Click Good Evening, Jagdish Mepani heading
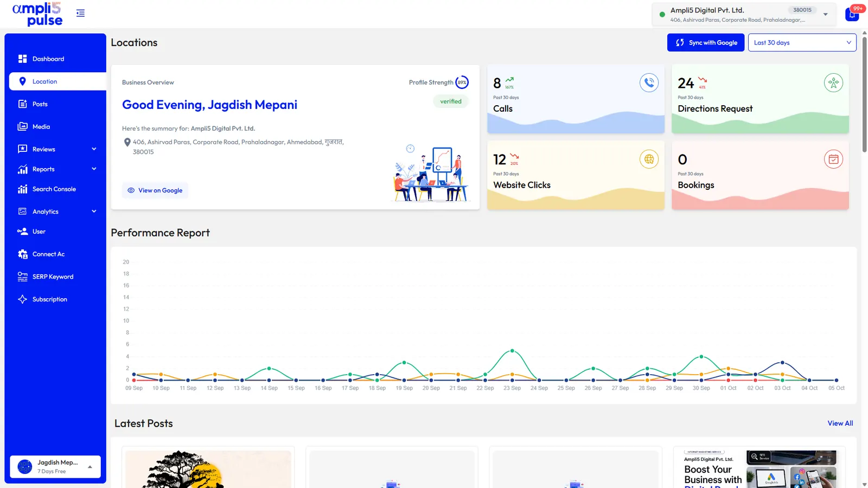Viewport: 868px width, 488px height. [209, 105]
